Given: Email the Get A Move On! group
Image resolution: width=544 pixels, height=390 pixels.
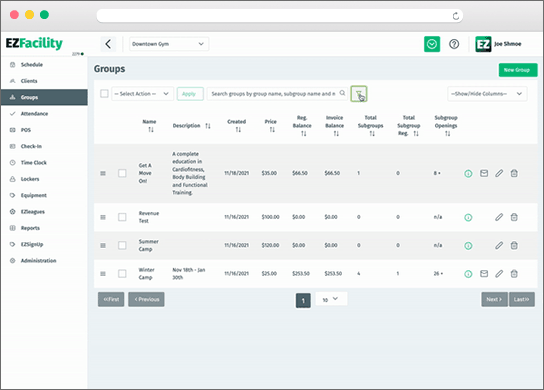Looking at the screenshot, I should [484, 173].
